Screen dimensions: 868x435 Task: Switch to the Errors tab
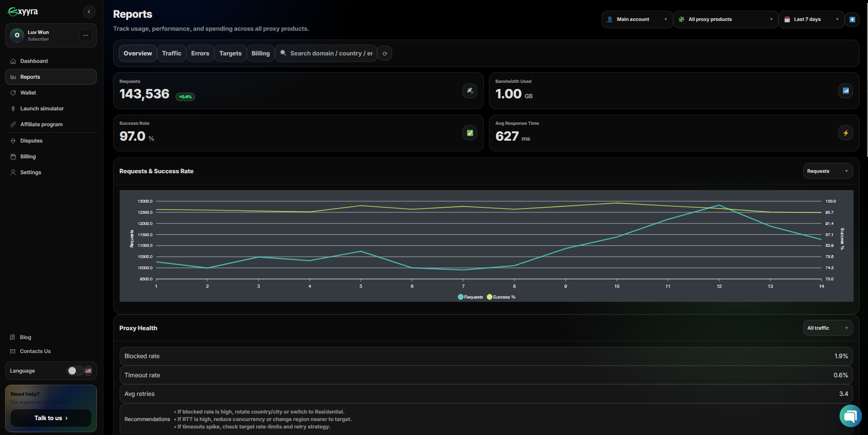[x=200, y=54]
